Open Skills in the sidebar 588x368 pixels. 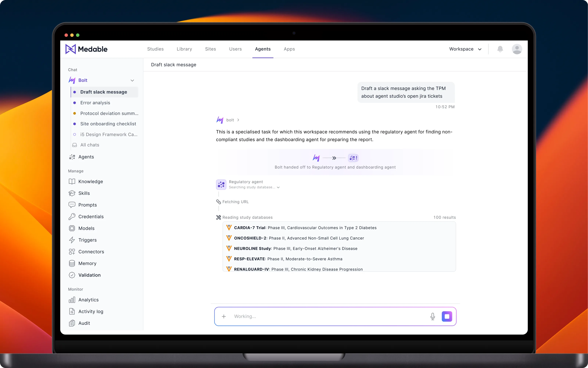(x=79, y=193)
